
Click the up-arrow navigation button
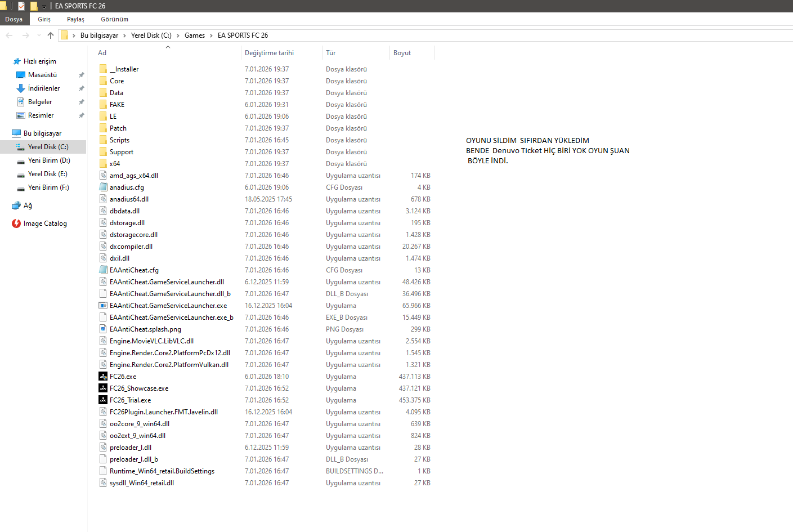(51, 35)
